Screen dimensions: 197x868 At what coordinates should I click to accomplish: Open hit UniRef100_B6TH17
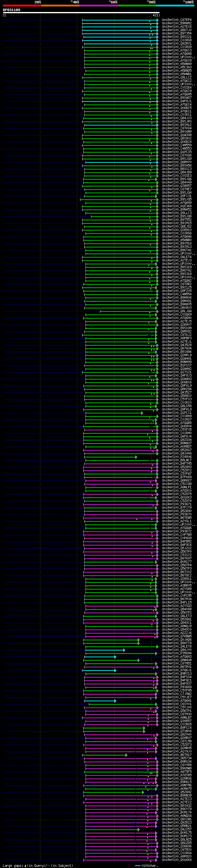(x=176, y=755)
